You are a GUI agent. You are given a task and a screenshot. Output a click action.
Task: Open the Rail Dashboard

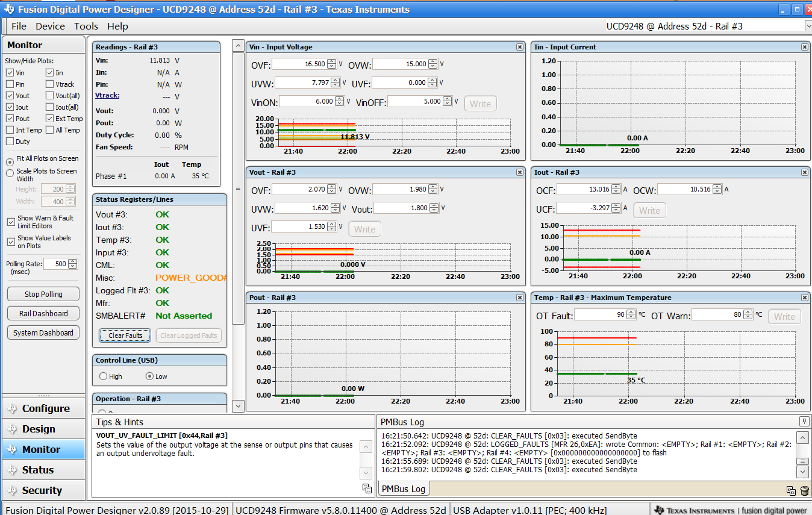[x=43, y=313]
